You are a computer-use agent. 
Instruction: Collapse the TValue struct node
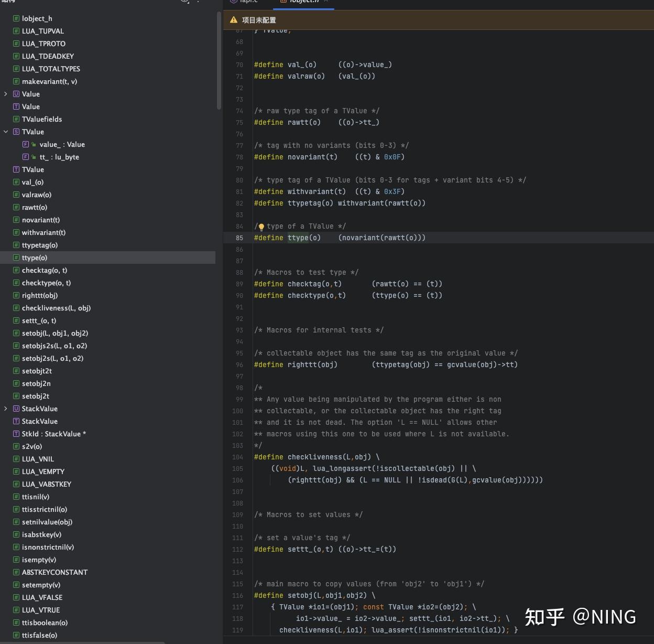click(x=6, y=132)
